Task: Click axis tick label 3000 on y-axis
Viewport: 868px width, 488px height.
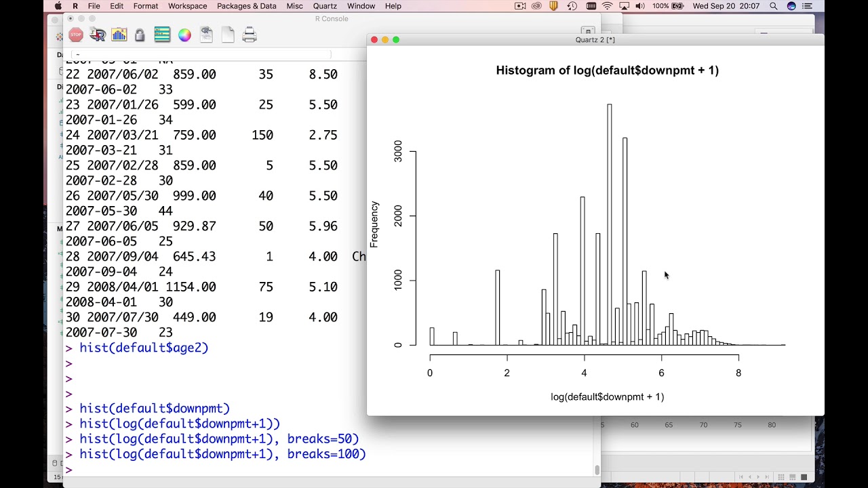Action: pyautogui.click(x=398, y=150)
